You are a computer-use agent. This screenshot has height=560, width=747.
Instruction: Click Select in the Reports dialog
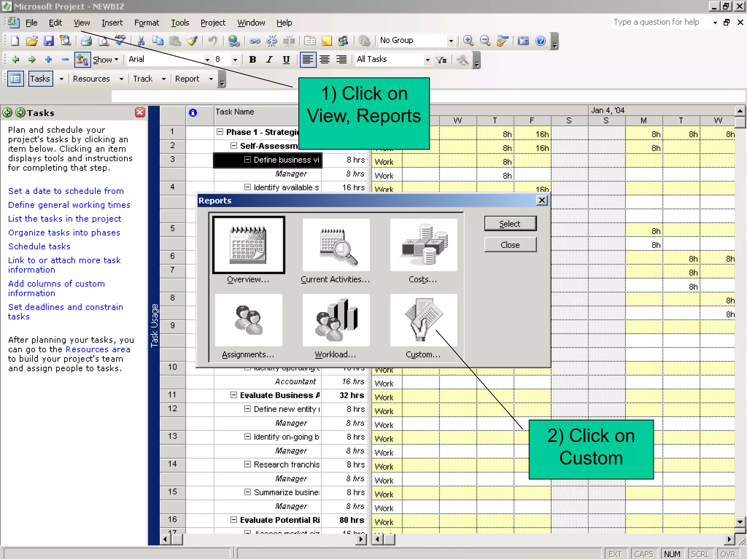510,224
